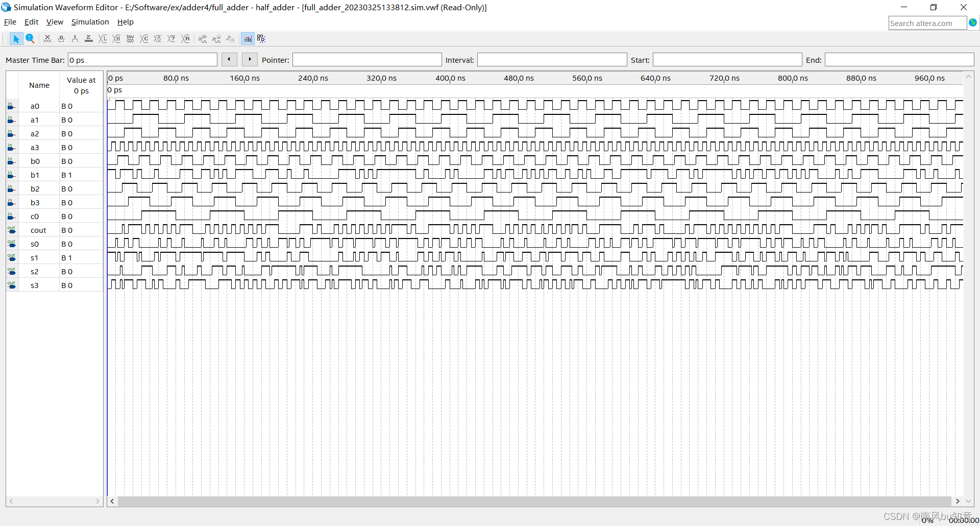This screenshot has width=980, height=526.
Task: Click the 400.0 ns timeline marker
Action: [450, 78]
